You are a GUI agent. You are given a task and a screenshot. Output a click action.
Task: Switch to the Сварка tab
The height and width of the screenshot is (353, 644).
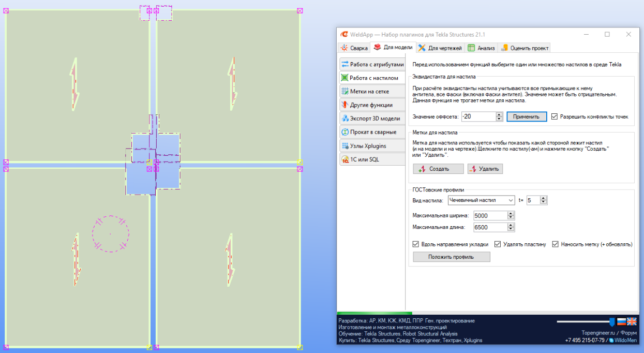pyautogui.click(x=354, y=48)
